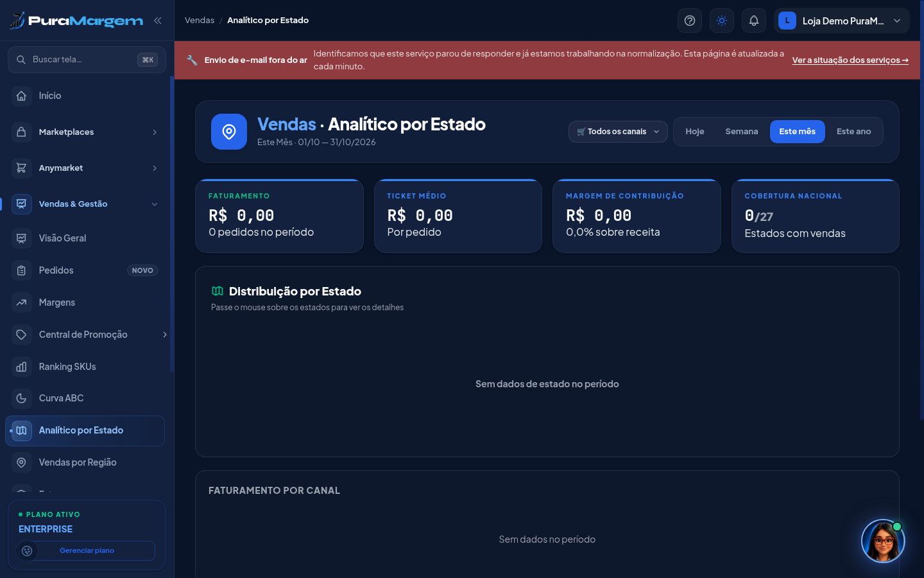Open notifications bell
924x578 pixels.
754,21
